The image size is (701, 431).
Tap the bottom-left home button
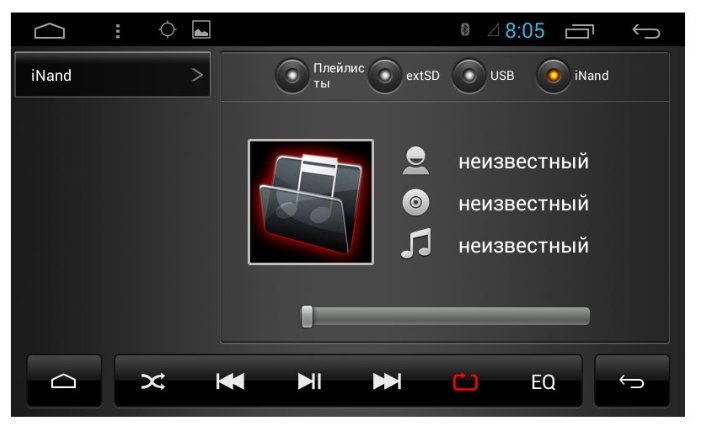(64, 381)
